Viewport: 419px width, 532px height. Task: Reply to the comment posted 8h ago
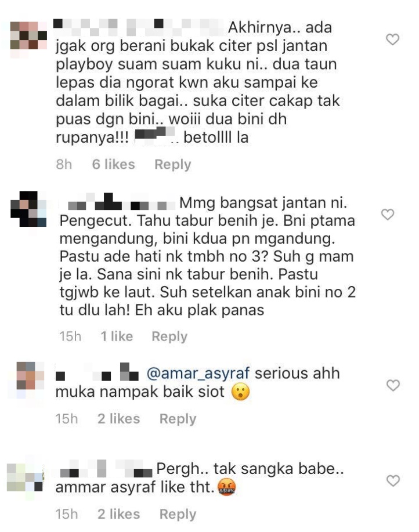[173, 165]
